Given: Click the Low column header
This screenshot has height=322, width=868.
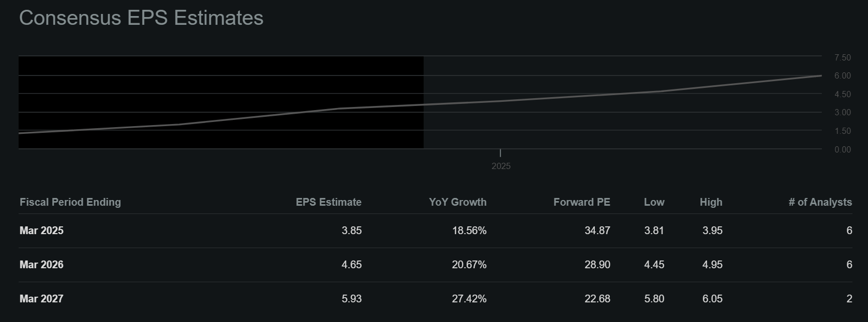Looking at the screenshot, I should click(x=654, y=202).
